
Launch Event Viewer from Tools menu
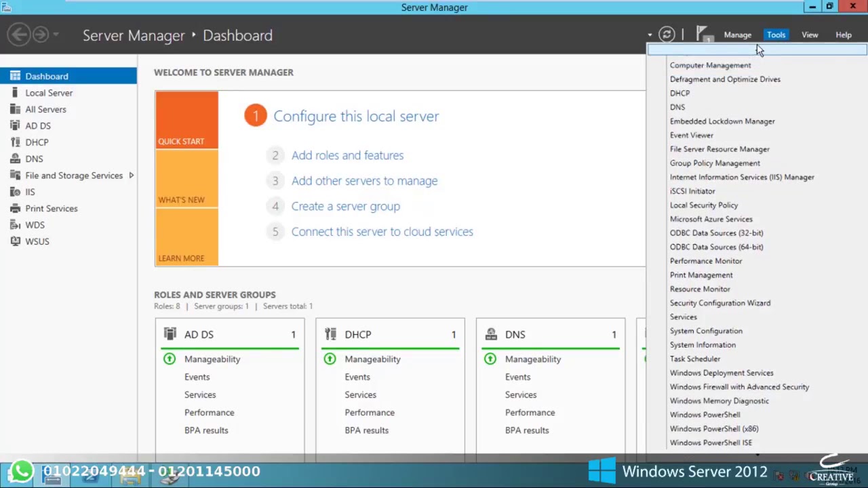tap(692, 135)
